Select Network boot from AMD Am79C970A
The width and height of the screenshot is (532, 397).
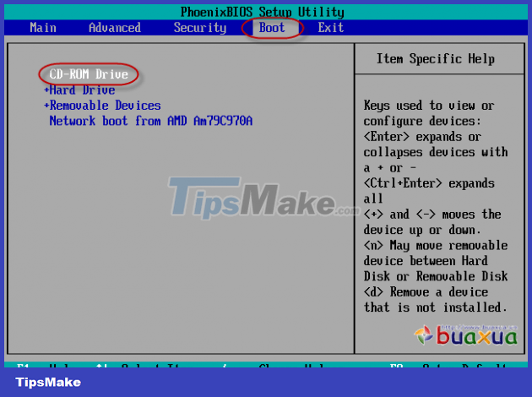tap(151, 121)
